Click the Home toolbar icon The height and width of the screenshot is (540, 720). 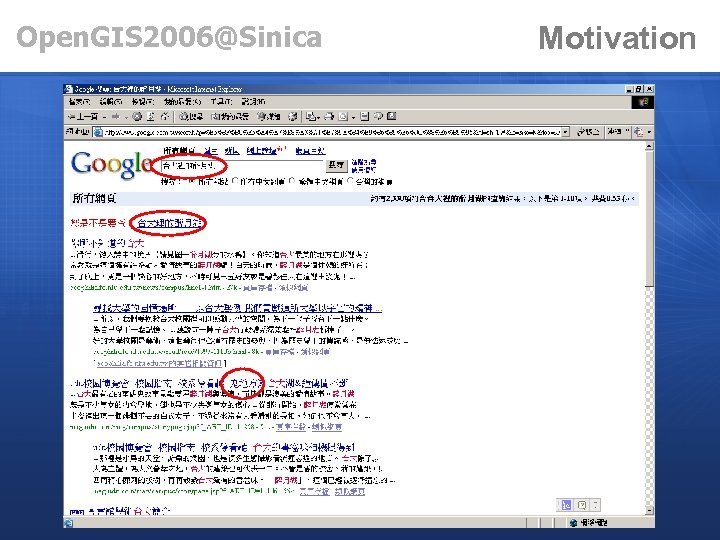click(x=164, y=117)
